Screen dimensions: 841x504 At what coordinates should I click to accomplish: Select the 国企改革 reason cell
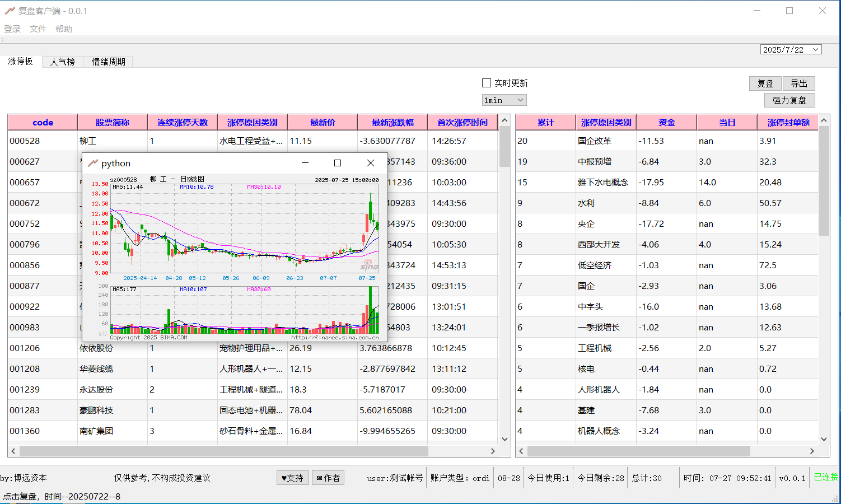coord(606,141)
